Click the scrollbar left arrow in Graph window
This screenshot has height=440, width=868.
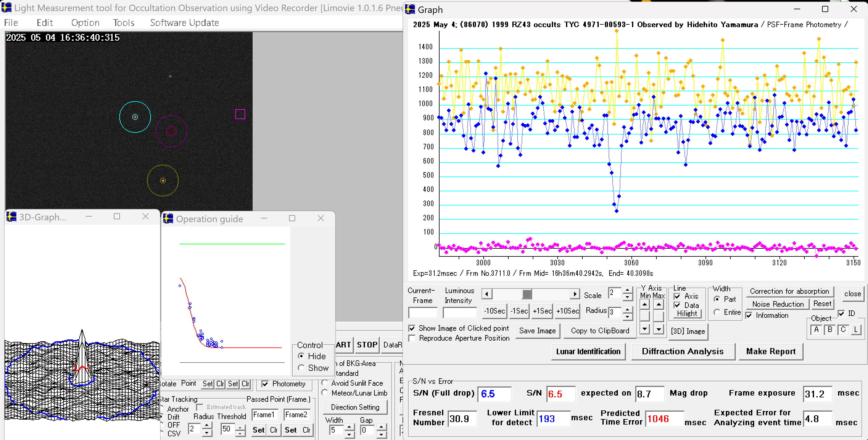click(486, 294)
